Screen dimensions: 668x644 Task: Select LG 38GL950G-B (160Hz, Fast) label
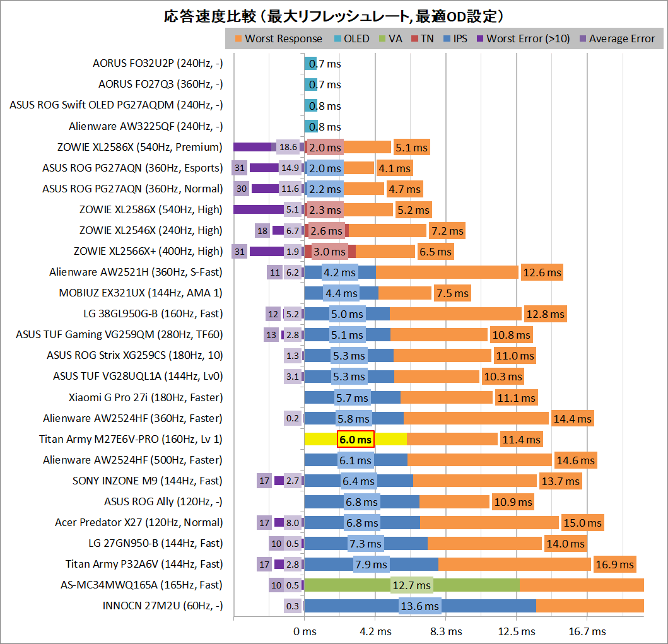coord(153,314)
